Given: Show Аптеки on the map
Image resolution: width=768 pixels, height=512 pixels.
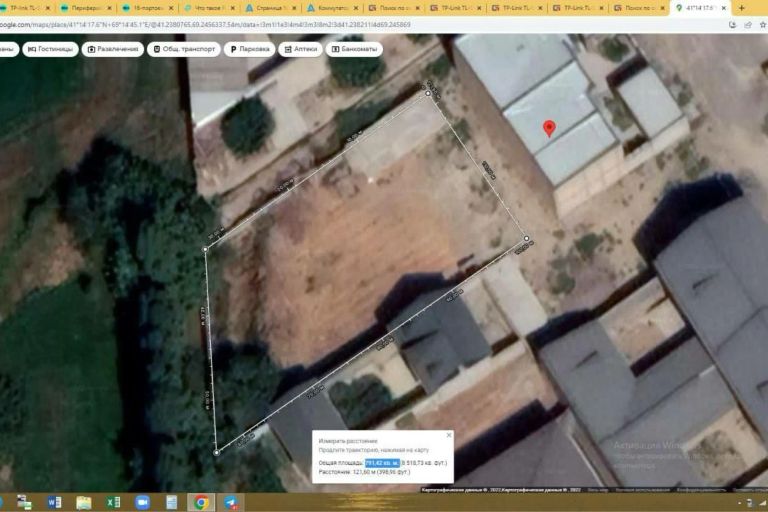Looking at the screenshot, I should click(301, 48).
